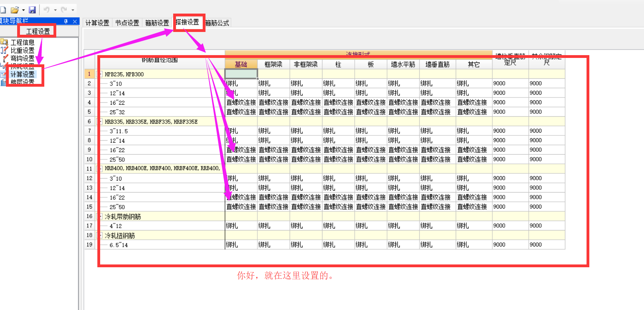Screen dimensions: 644x310
Task: Select 25~32 diameter range in row 5
Action: pyautogui.click(x=117, y=112)
